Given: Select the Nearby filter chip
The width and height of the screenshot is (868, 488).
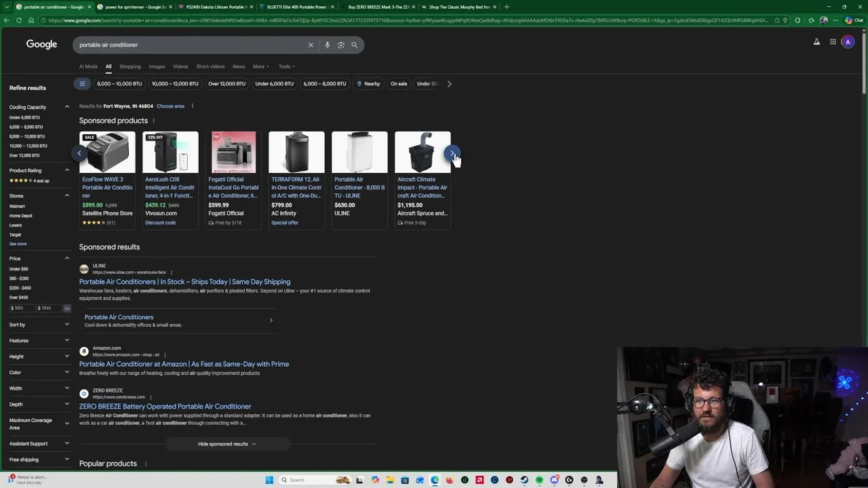Looking at the screenshot, I should pyautogui.click(x=368, y=83).
